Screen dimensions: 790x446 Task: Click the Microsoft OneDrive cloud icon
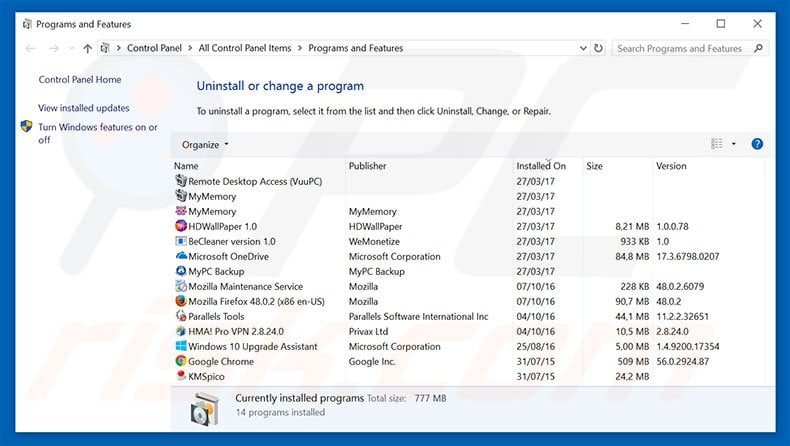click(x=180, y=256)
